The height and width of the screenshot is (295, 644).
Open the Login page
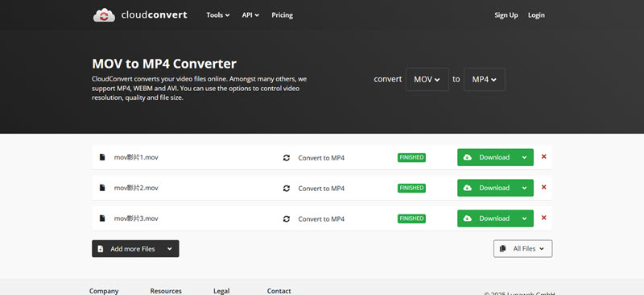536,15
